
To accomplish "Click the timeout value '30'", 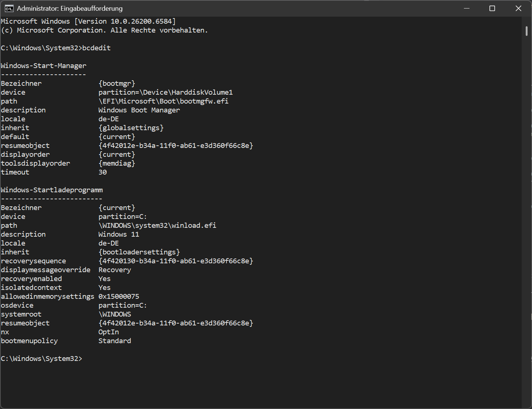I will click(x=102, y=172).
